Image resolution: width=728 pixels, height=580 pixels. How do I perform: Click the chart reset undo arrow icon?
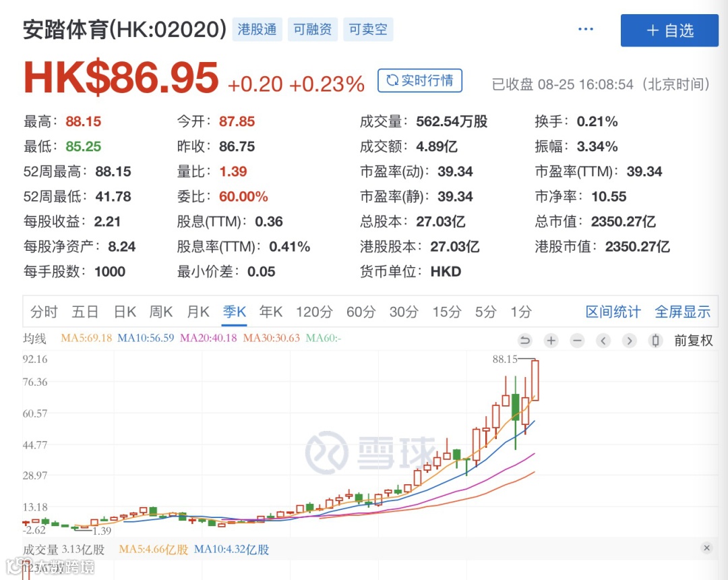tap(524, 341)
